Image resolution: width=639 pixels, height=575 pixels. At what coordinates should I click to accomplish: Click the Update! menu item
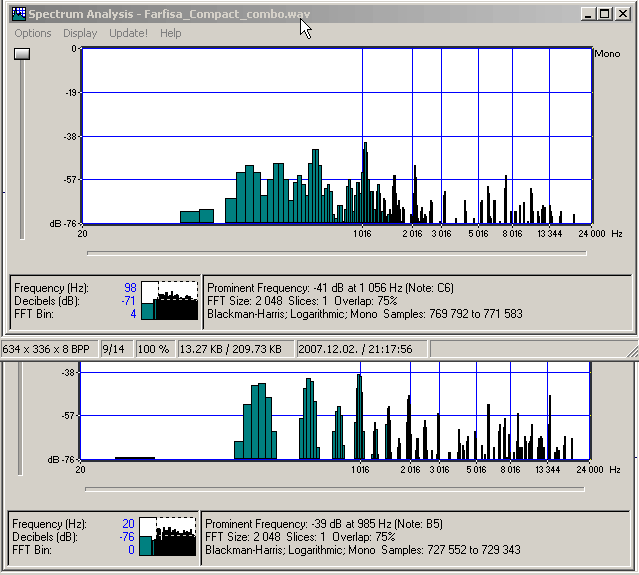coord(128,33)
